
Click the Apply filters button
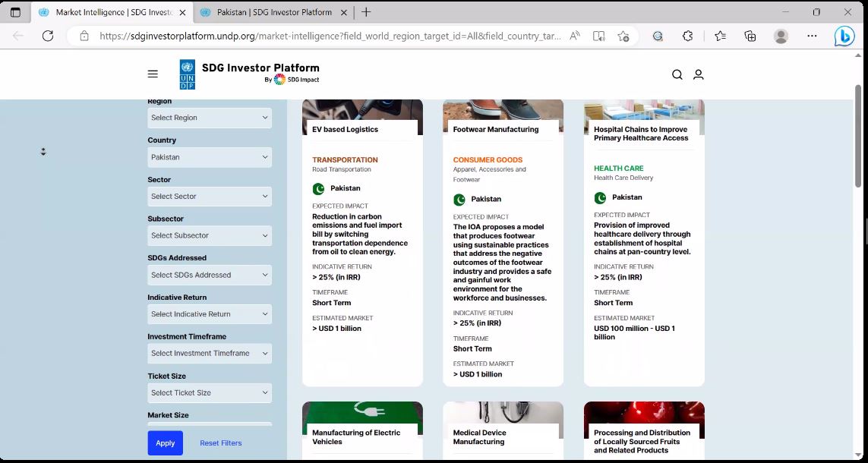pyautogui.click(x=165, y=443)
